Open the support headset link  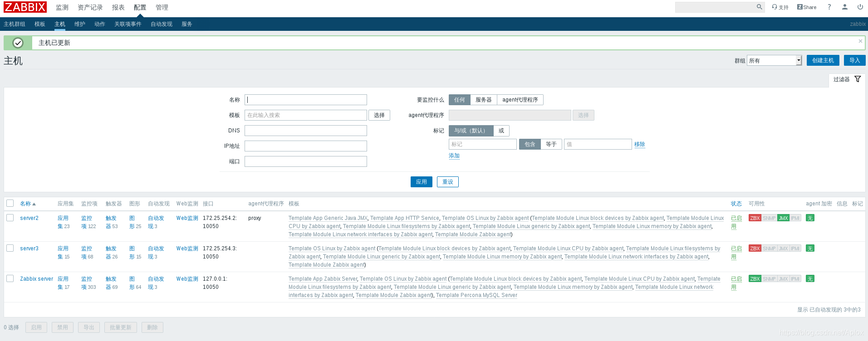pos(780,7)
